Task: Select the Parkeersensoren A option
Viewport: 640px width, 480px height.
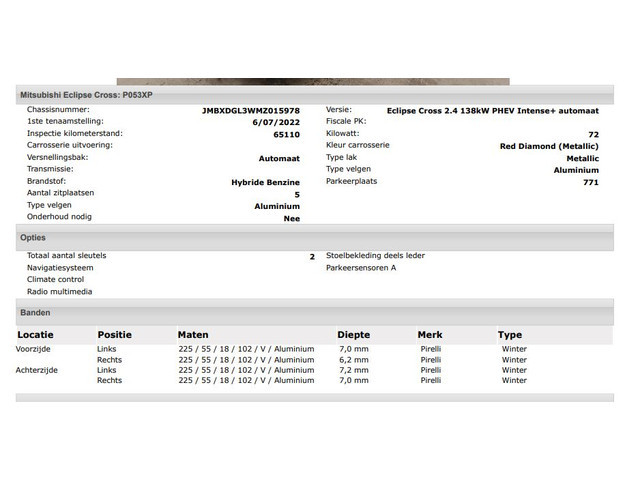Action: (x=361, y=268)
